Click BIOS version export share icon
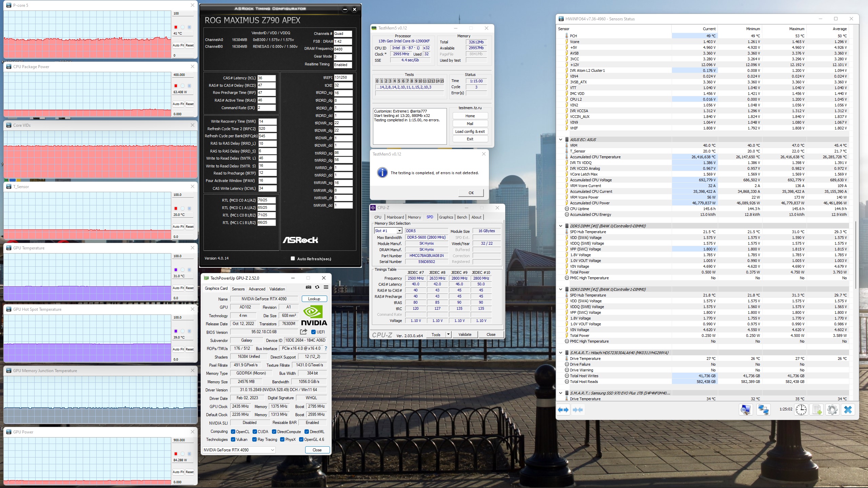Image resolution: width=868 pixels, height=488 pixels. (x=303, y=332)
